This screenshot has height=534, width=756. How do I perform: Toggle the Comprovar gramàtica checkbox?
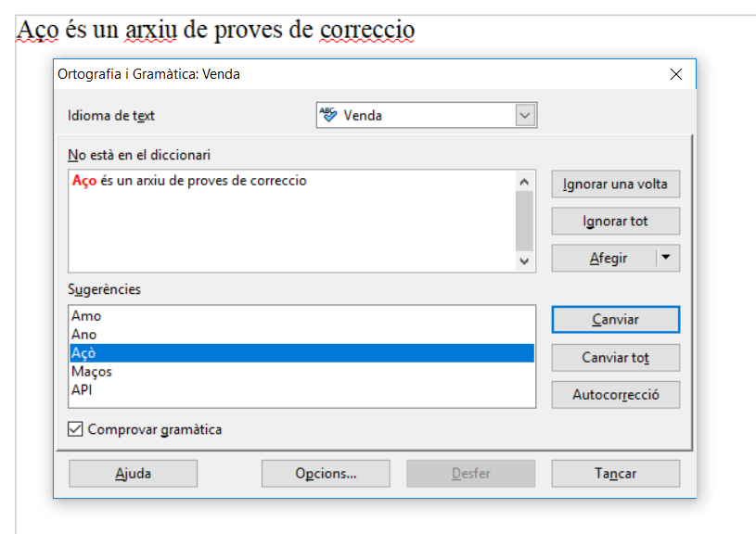pos(75,429)
